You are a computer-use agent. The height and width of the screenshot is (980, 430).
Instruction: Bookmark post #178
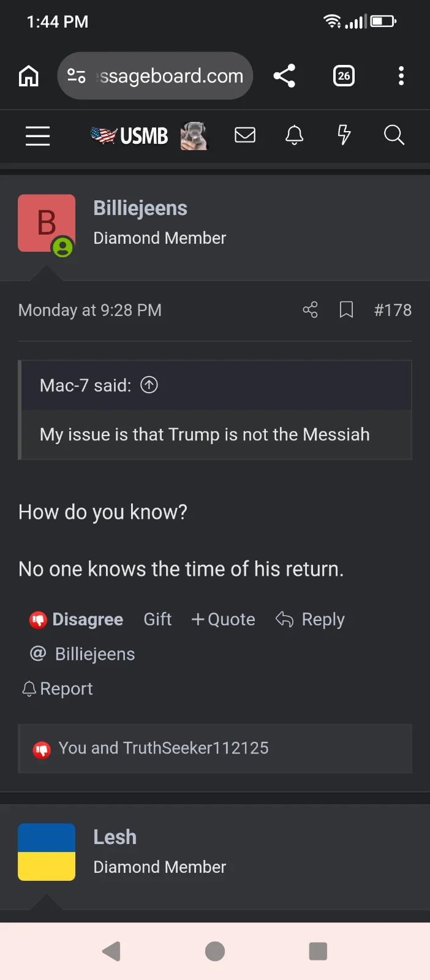(x=346, y=310)
